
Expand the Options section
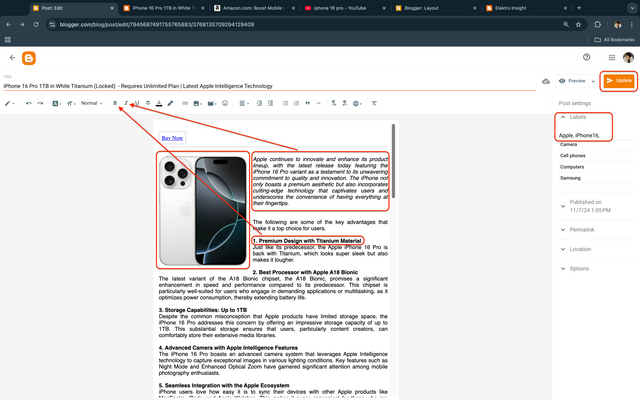596,269
